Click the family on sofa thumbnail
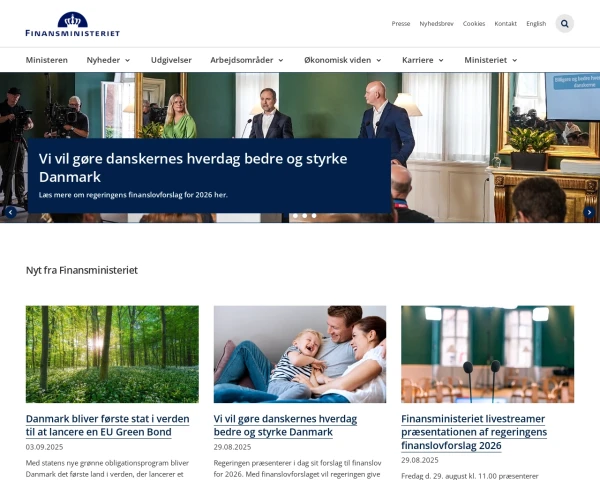The width and height of the screenshot is (600, 480). coord(300,354)
